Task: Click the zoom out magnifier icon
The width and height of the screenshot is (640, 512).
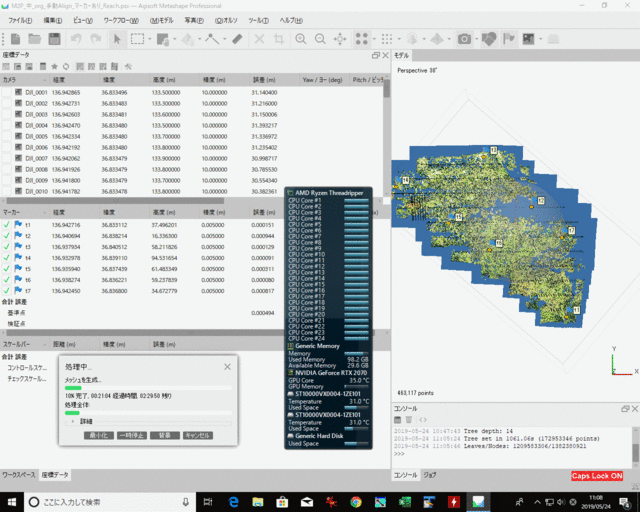Action: point(320,39)
